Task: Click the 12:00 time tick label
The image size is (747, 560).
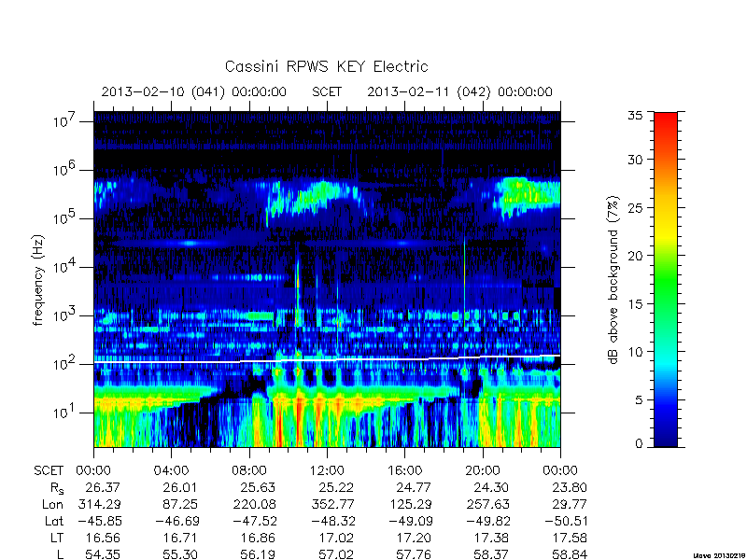Action: [x=327, y=471]
